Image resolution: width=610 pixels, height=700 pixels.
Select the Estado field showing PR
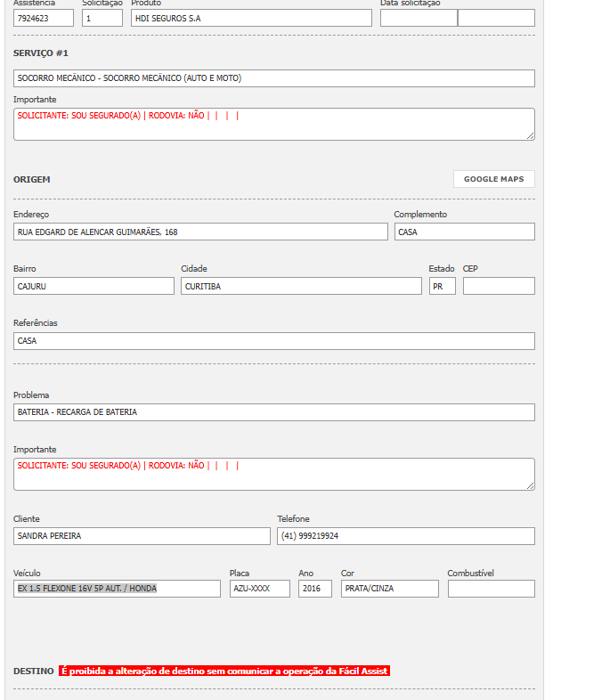pos(442,286)
